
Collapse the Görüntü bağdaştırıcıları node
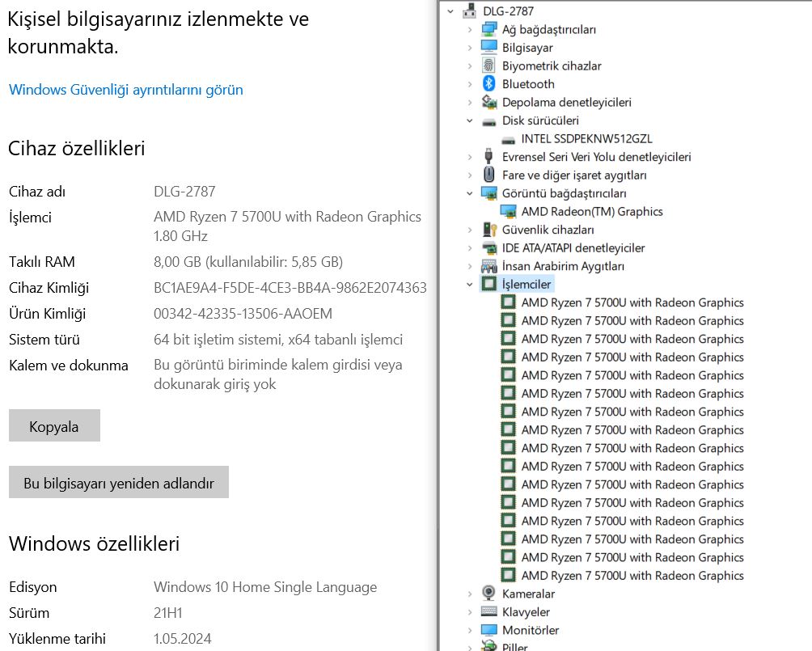[x=470, y=193]
